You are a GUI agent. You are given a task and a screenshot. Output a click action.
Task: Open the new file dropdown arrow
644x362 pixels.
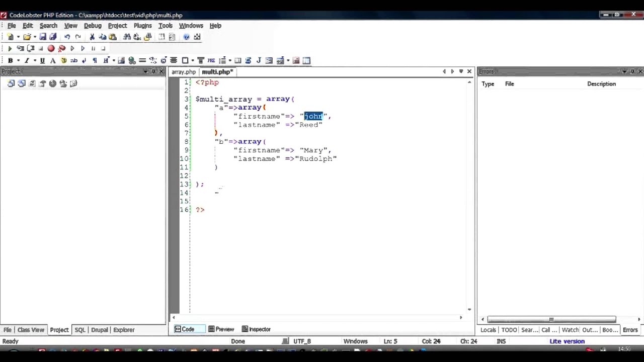click(x=18, y=37)
